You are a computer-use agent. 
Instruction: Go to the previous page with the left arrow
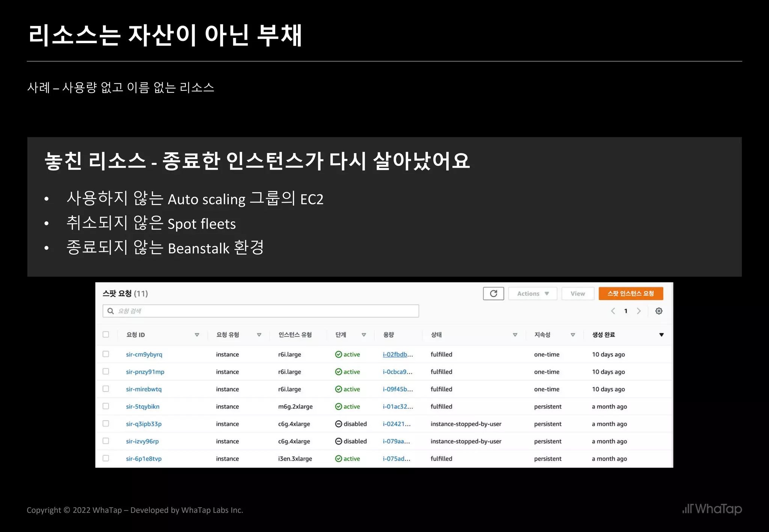tap(613, 311)
